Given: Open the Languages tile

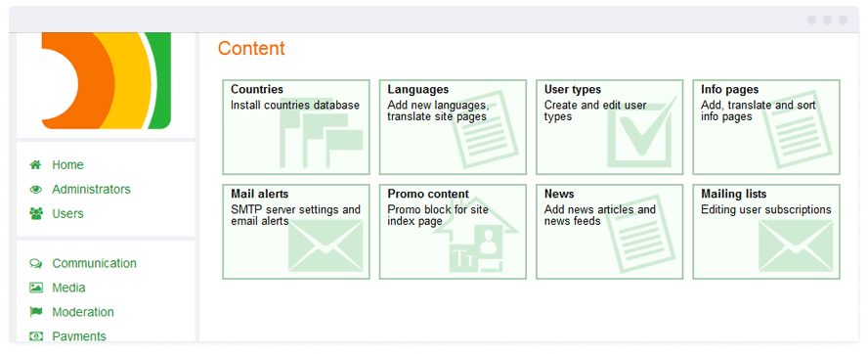Looking at the screenshot, I should (453, 127).
